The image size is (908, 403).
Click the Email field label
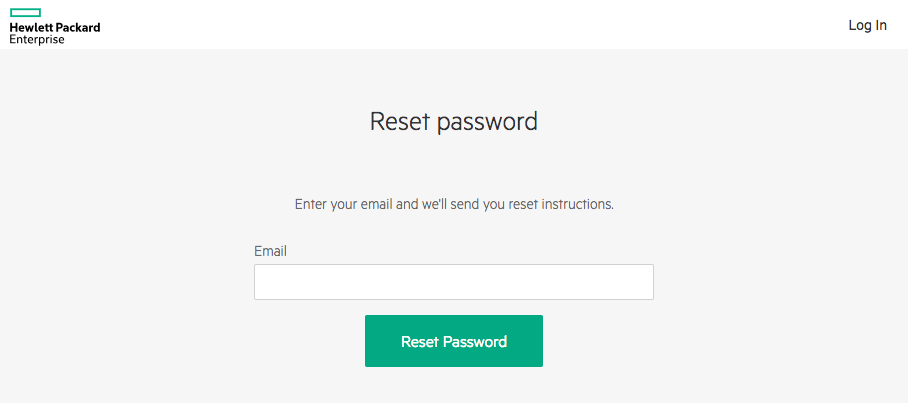coord(270,251)
